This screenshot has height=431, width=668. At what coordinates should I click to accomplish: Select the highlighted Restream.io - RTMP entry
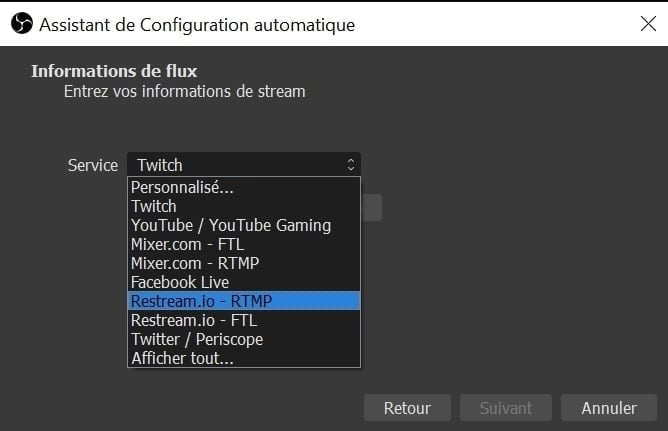(x=244, y=301)
